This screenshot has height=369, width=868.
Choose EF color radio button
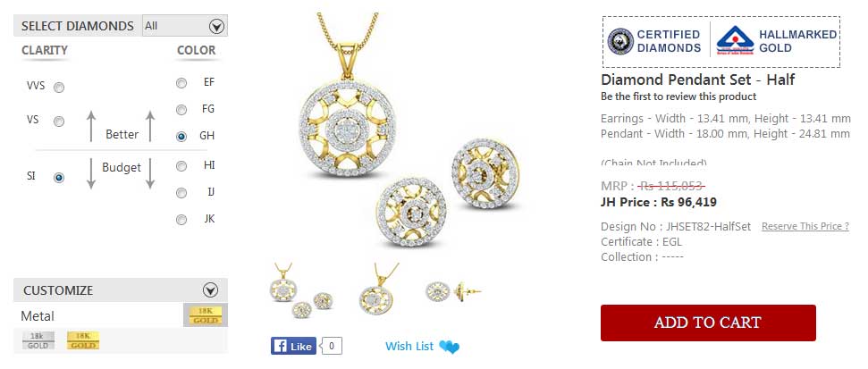tap(181, 83)
